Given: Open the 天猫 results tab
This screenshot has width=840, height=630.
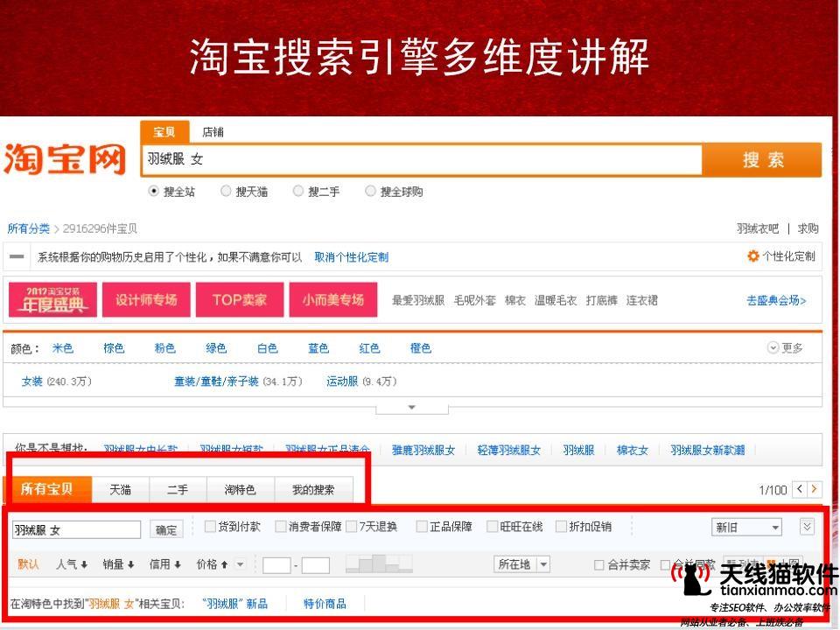Looking at the screenshot, I should point(121,490).
